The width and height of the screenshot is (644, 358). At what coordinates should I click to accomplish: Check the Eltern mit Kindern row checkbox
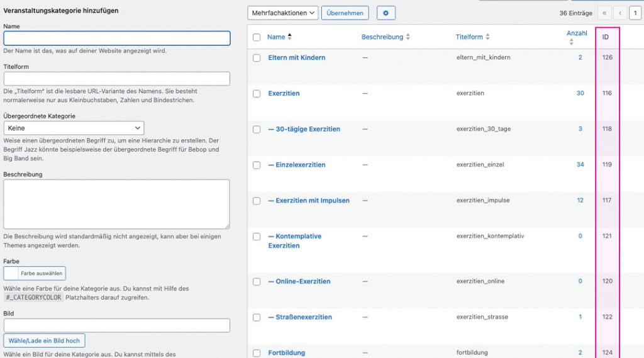[257, 58]
